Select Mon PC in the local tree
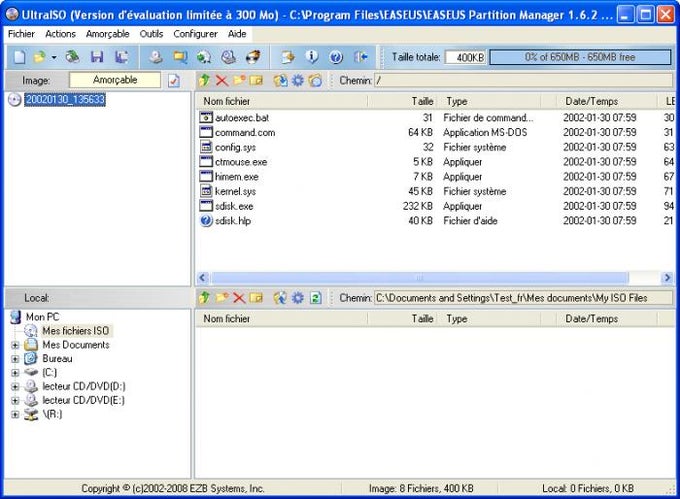This screenshot has height=499, width=680. (42, 317)
